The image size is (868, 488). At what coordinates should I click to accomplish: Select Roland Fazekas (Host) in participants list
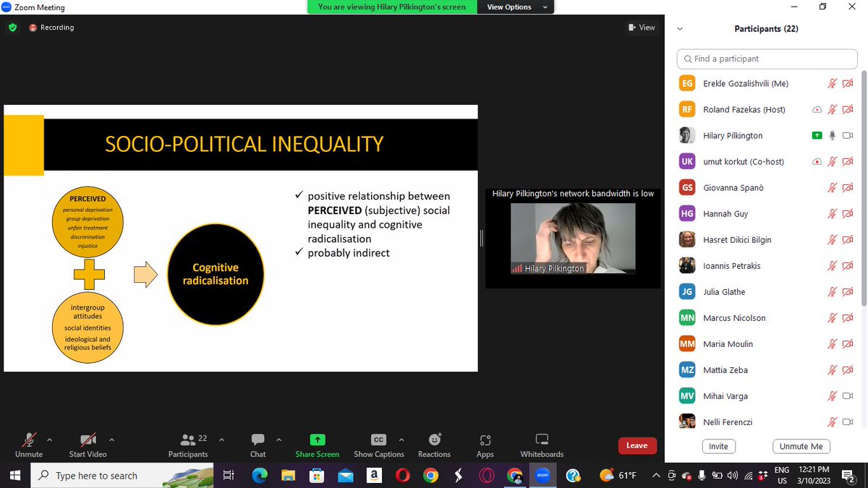tap(767, 109)
